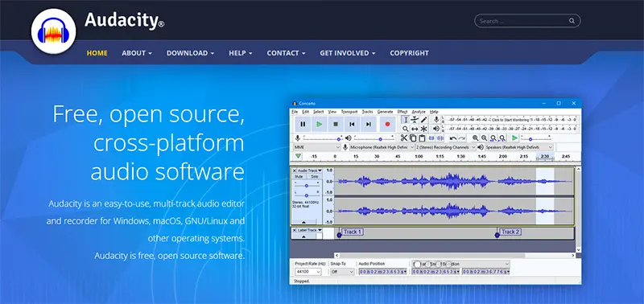Open the Analyze menu
This screenshot has height=304, width=644.
click(419, 112)
